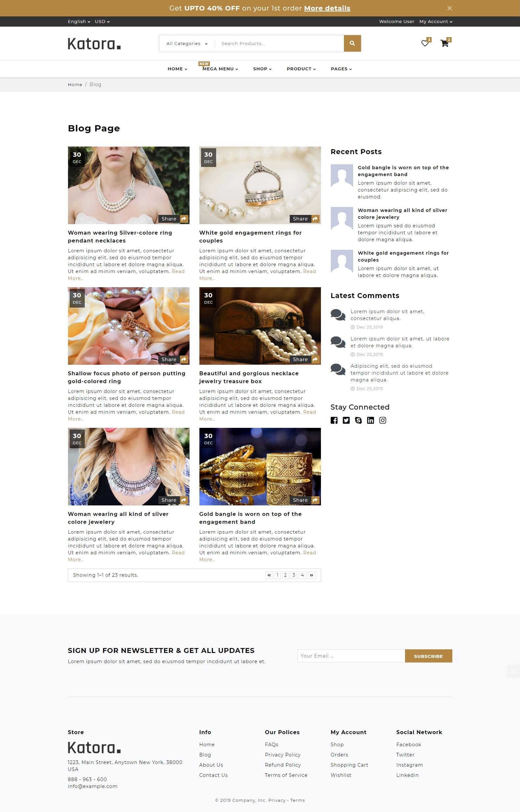Expand the English language dropdown

[79, 22]
